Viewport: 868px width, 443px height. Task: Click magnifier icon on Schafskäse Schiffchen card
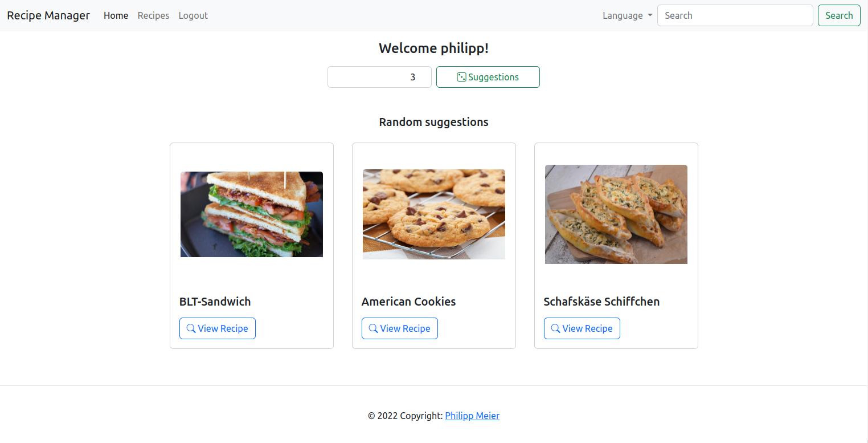pos(556,328)
